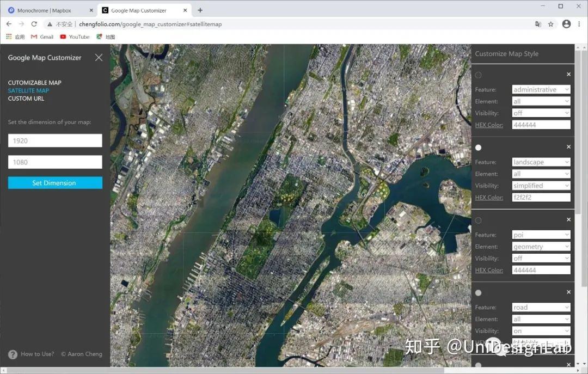Open a new browser tab
This screenshot has height=374, width=588.
point(200,10)
